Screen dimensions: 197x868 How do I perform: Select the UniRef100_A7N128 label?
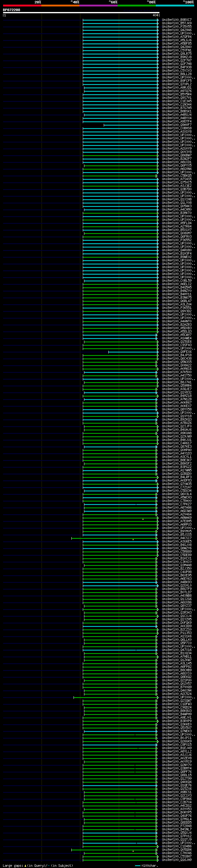[177, 399]
